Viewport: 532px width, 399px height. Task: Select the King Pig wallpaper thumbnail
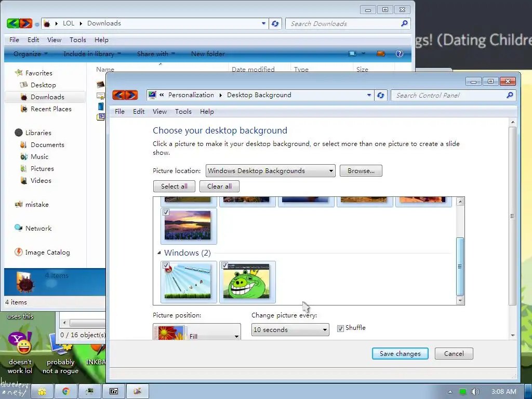pyautogui.click(x=247, y=282)
